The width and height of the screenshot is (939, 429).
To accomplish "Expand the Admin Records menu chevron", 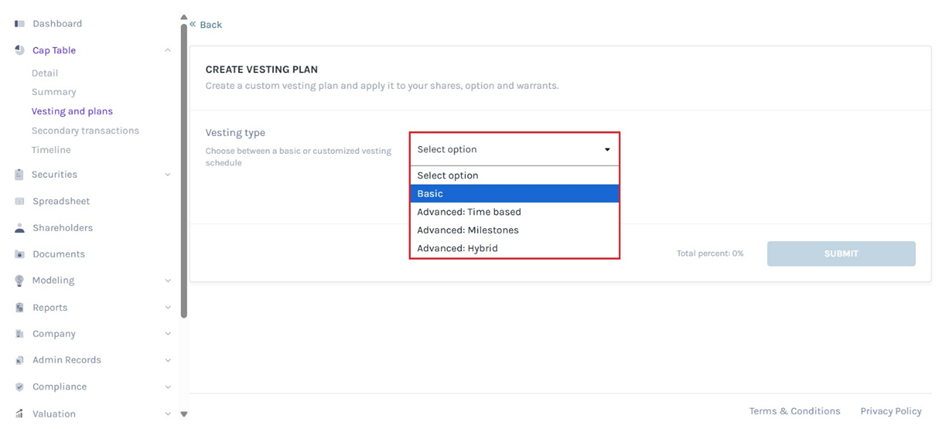I will tap(168, 360).
